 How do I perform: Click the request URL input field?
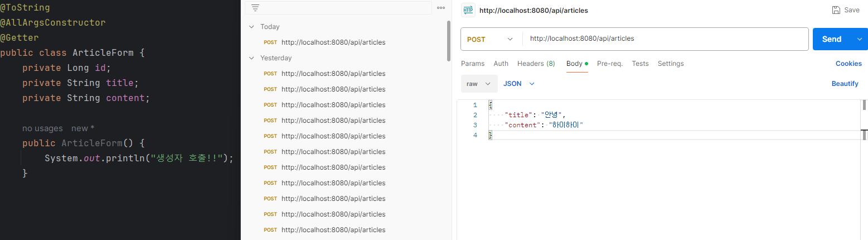pos(665,39)
